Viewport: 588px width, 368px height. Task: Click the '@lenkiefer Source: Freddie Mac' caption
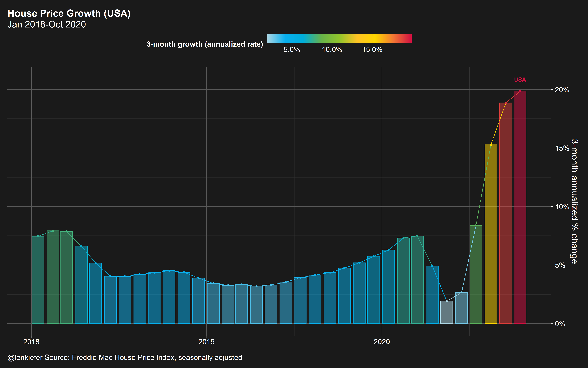pyautogui.click(x=125, y=357)
